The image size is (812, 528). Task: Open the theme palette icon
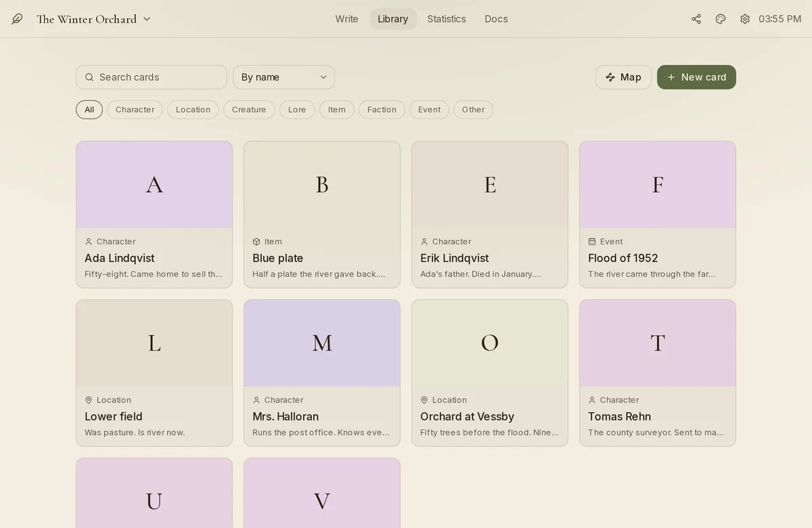click(721, 19)
